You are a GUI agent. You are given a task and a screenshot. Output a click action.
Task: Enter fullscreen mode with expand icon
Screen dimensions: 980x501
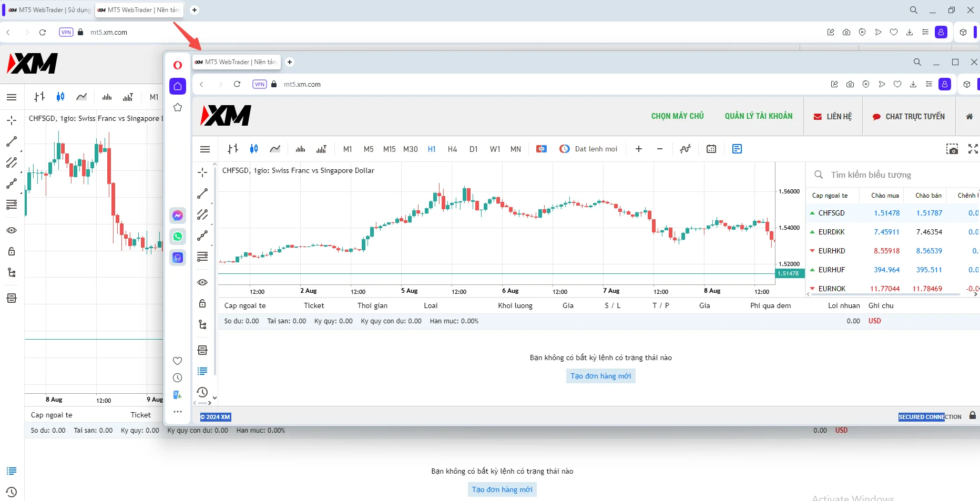click(x=973, y=149)
